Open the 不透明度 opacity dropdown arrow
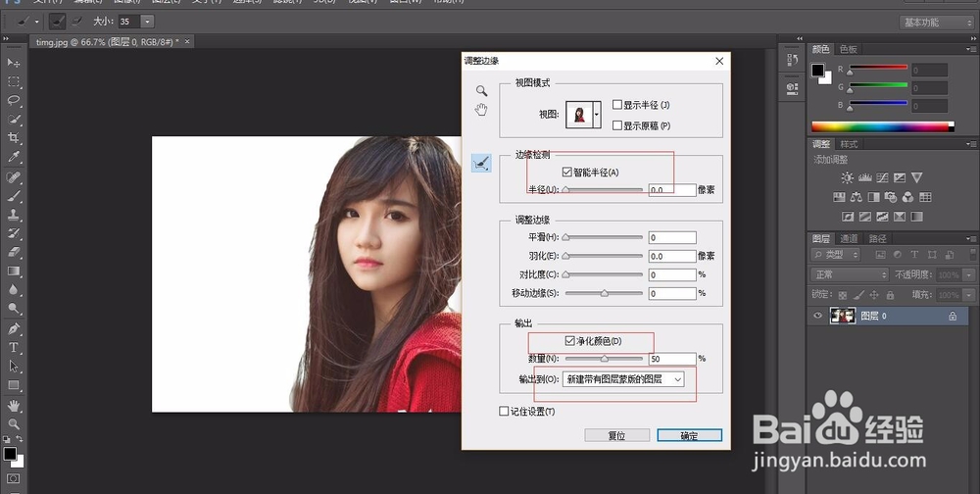980x494 pixels. click(x=969, y=274)
